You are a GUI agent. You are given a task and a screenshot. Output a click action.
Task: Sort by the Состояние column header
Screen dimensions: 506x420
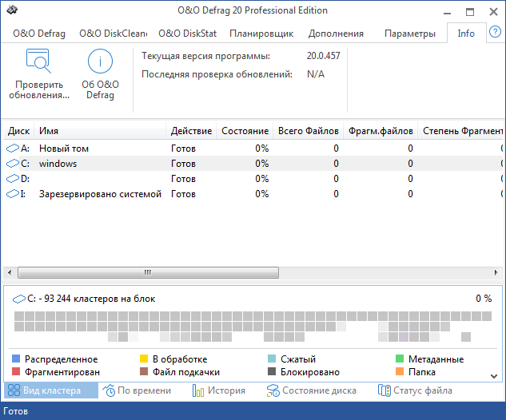click(245, 131)
